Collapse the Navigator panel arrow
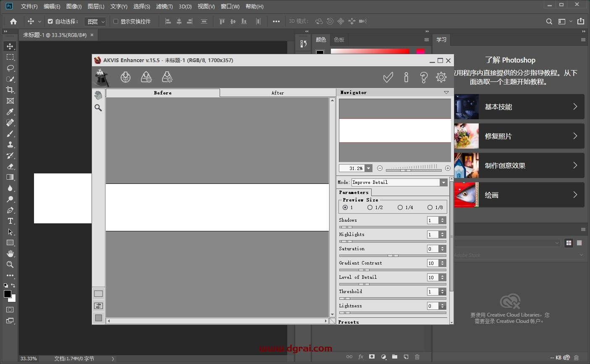The image size is (590, 364). 446,92
